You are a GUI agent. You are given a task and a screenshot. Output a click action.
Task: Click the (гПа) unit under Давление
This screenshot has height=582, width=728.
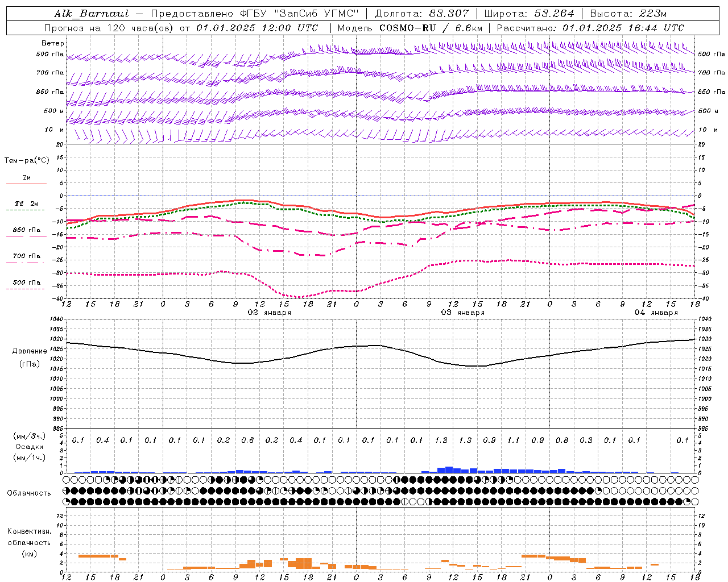(30, 364)
